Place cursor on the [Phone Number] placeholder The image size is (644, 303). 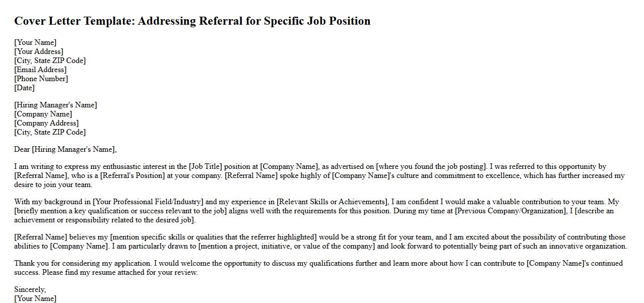click(41, 79)
